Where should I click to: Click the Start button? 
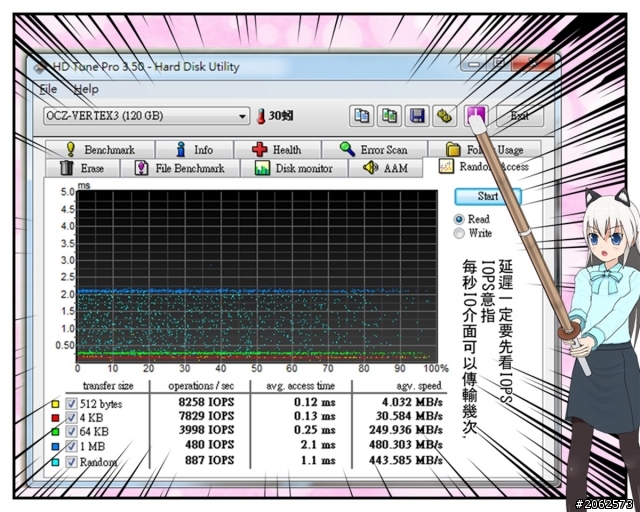(x=488, y=196)
